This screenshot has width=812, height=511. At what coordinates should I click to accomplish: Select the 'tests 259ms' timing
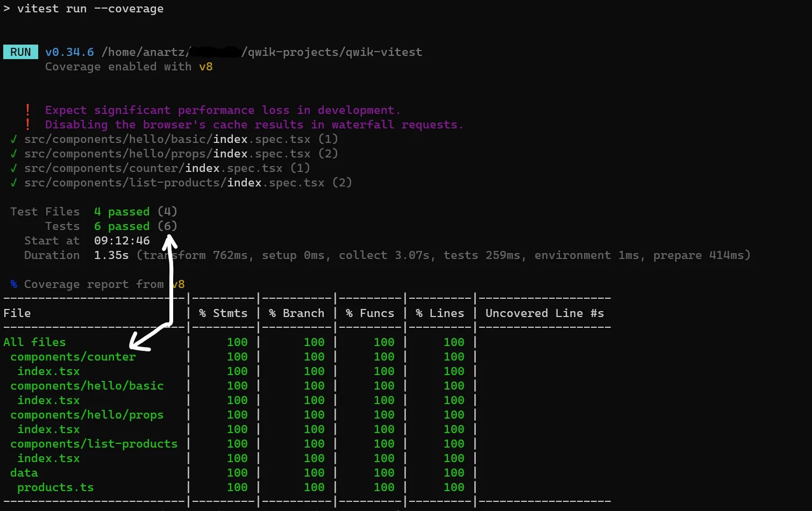pyautogui.click(x=482, y=255)
